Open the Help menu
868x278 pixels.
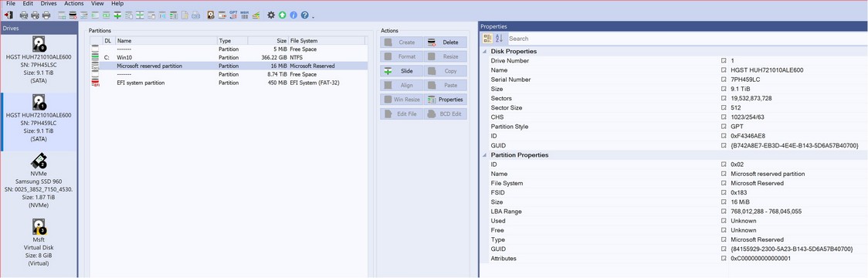(117, 3)
